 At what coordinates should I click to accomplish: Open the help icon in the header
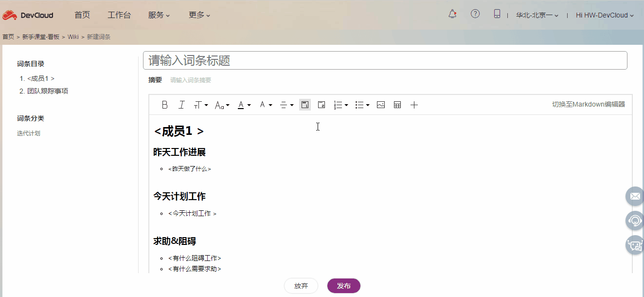(475, 14)
